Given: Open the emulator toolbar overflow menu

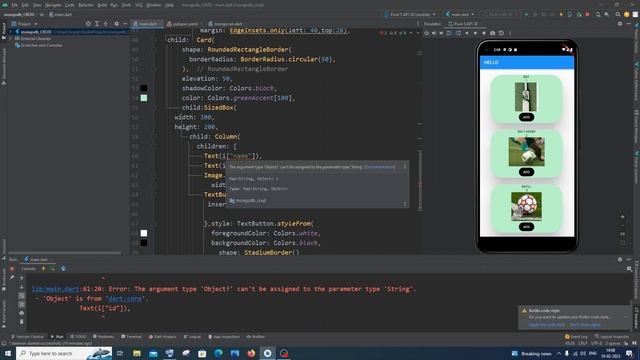Looking at the screenshot, I should (x=510, y=33).
